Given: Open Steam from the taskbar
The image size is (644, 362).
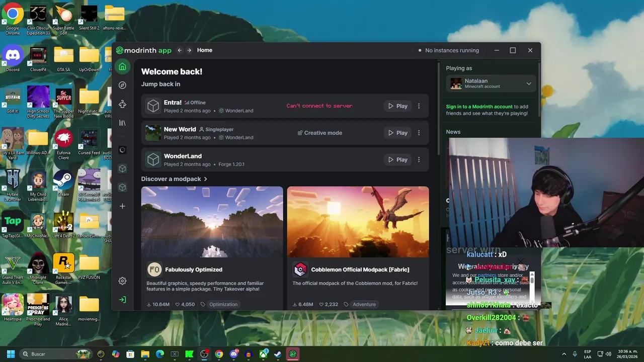Looking at the screenshot, I should coord(278,354).
